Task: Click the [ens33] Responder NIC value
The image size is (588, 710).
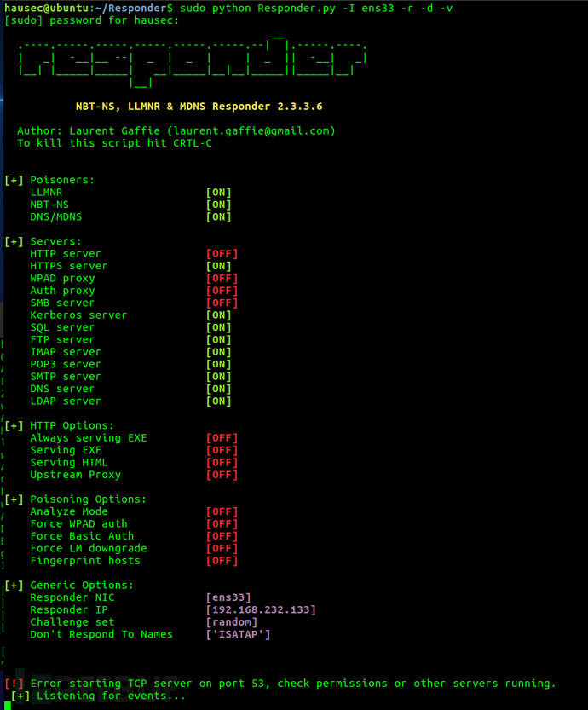Action: [228, 597]
